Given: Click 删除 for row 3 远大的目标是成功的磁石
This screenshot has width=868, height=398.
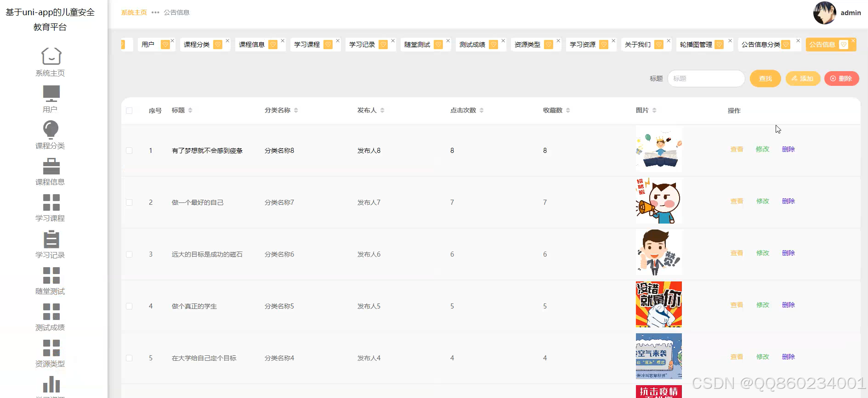Looking at the screenshot, I should 789,253.
